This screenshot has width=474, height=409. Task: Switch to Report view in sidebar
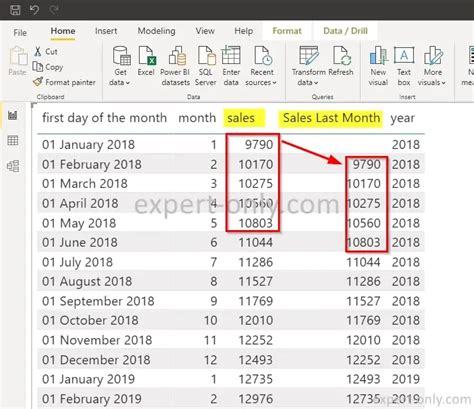click(13, 115)
